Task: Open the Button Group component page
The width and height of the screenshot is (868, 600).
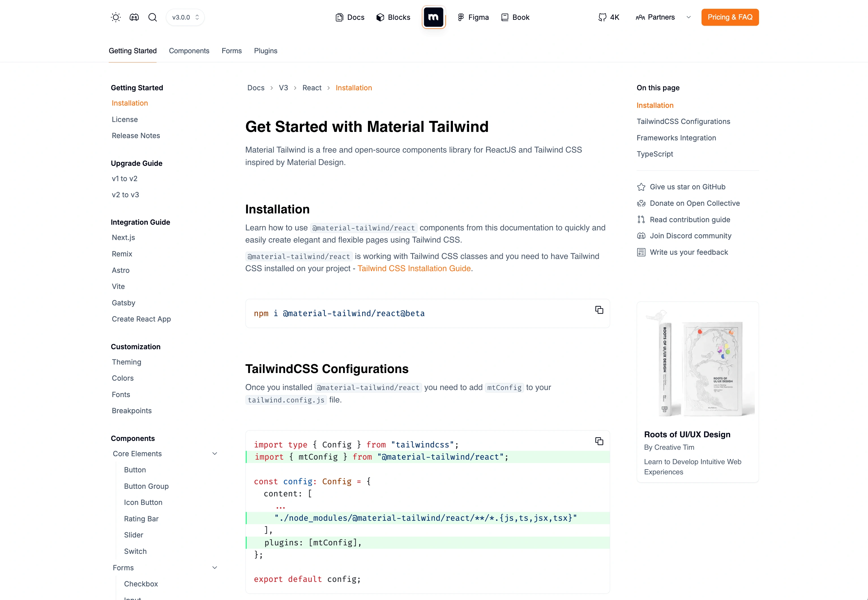Action: (146, 486)
